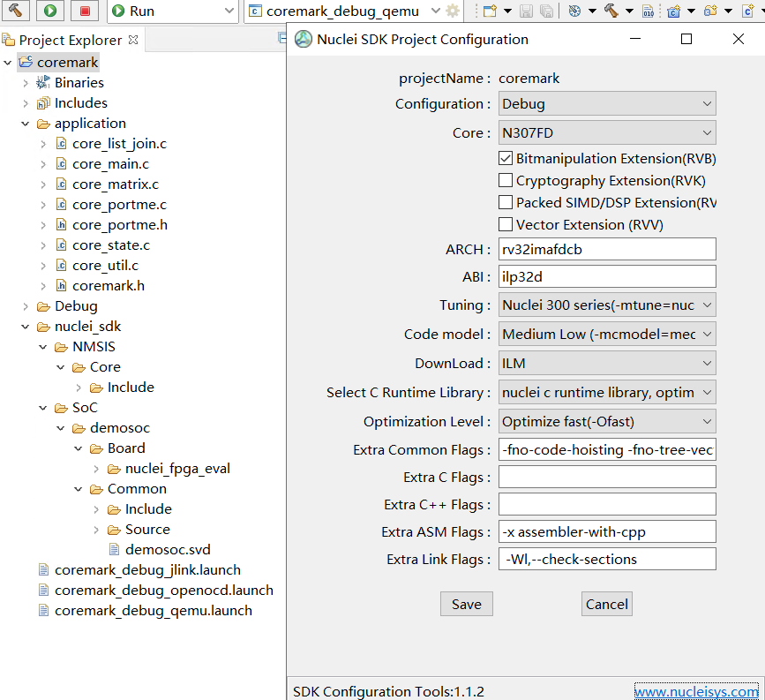Select the demosoc folder
The width and height of the screenshot is (765, 700).
click(119, 428)
